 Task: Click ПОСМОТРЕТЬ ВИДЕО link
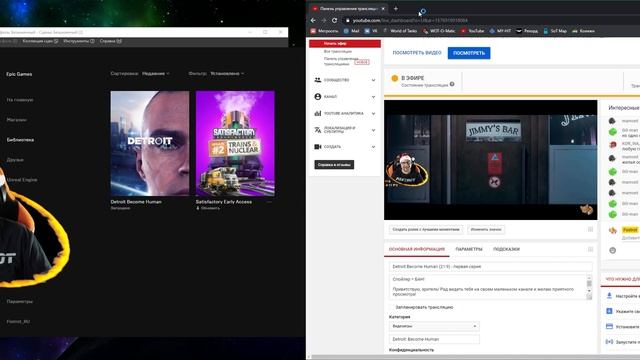[x=417, y=53]
